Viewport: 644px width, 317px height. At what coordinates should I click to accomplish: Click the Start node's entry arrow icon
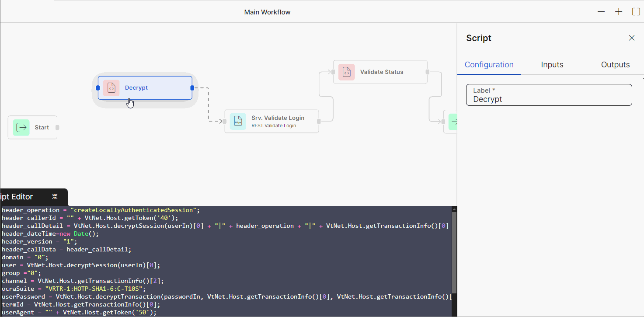[21, 128]
